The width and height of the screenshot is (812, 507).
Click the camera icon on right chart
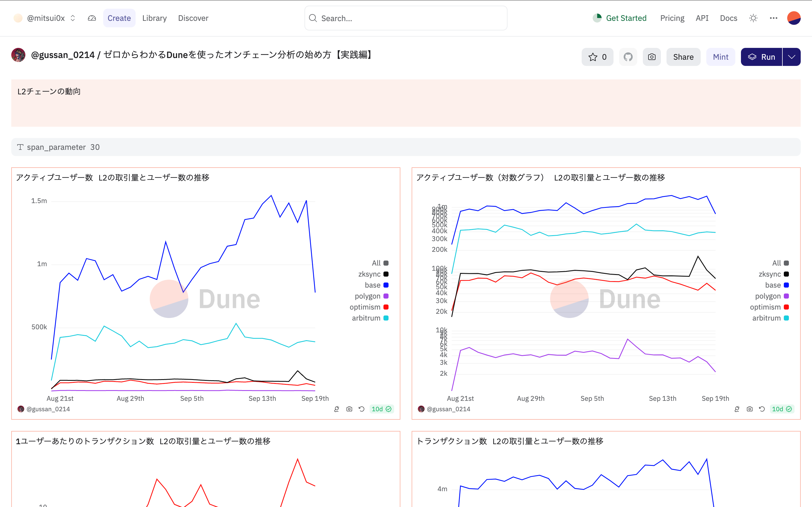pos(749,409)
